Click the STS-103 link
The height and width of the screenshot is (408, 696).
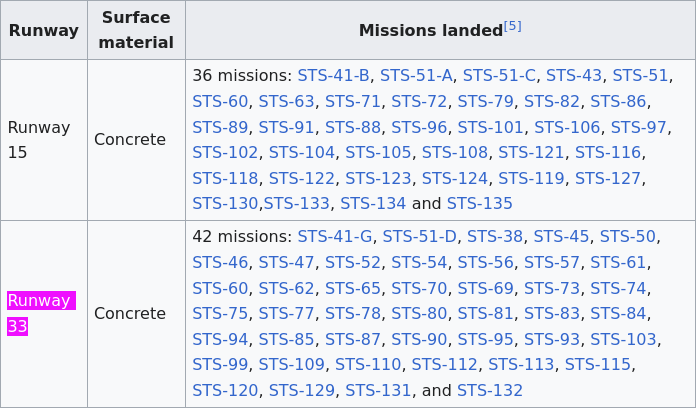(623, 340)
